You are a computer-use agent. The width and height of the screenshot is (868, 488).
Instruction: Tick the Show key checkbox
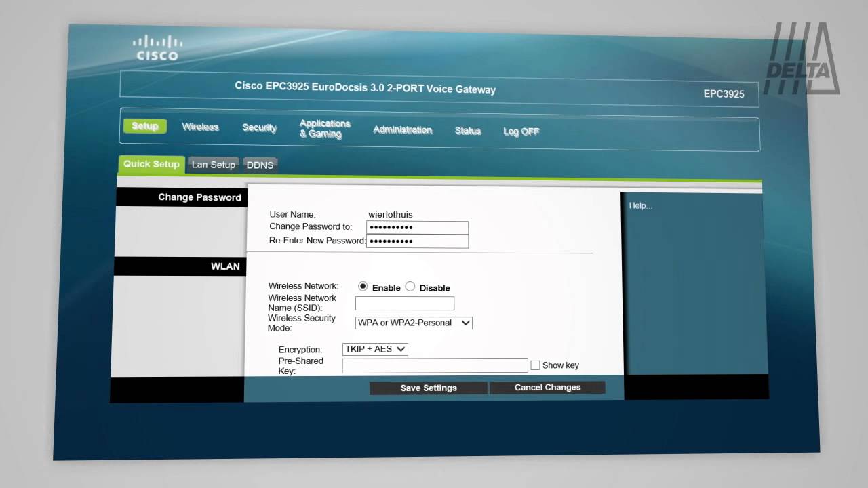pos(535,365)
